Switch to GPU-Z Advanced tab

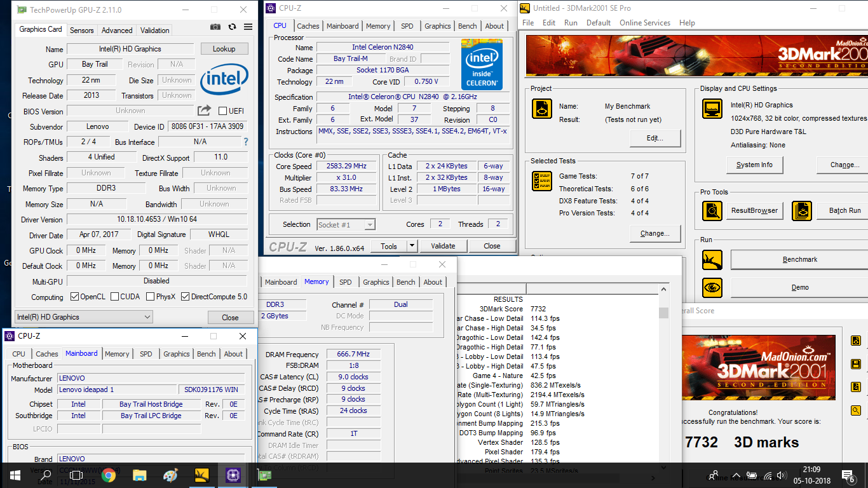(x=117, y=30)
